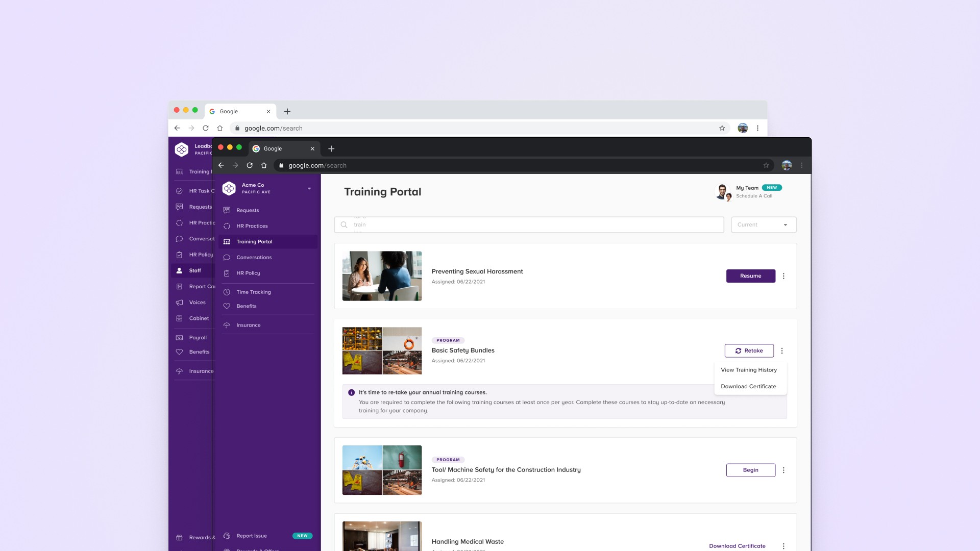Open Insurance umbrella icon in sidebar

227,325
